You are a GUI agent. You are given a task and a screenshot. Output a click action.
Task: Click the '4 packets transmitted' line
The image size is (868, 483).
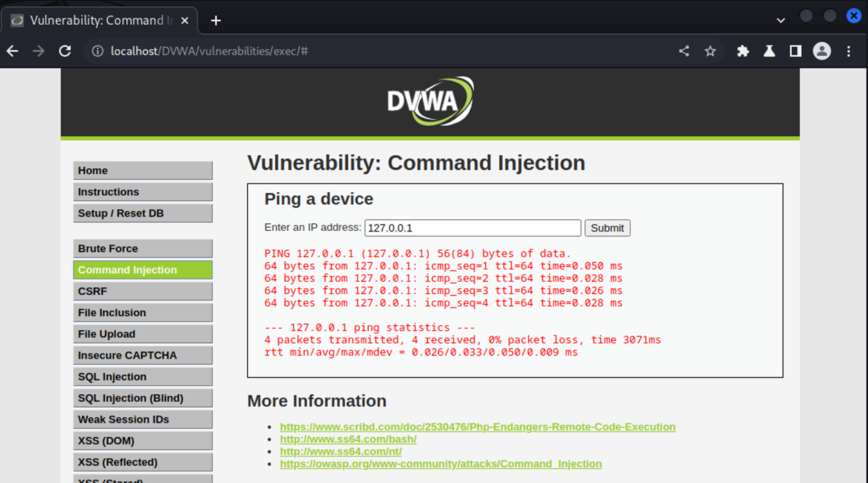coord(463,340)
